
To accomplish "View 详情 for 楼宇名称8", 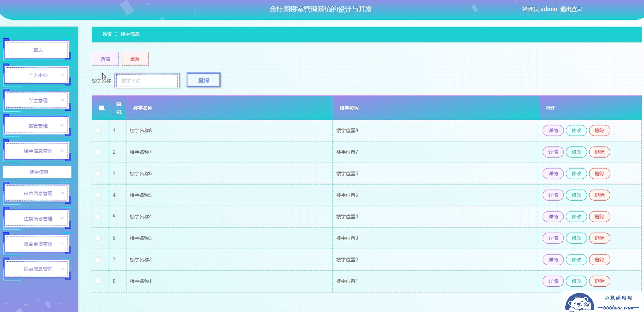I will [553, 130].
